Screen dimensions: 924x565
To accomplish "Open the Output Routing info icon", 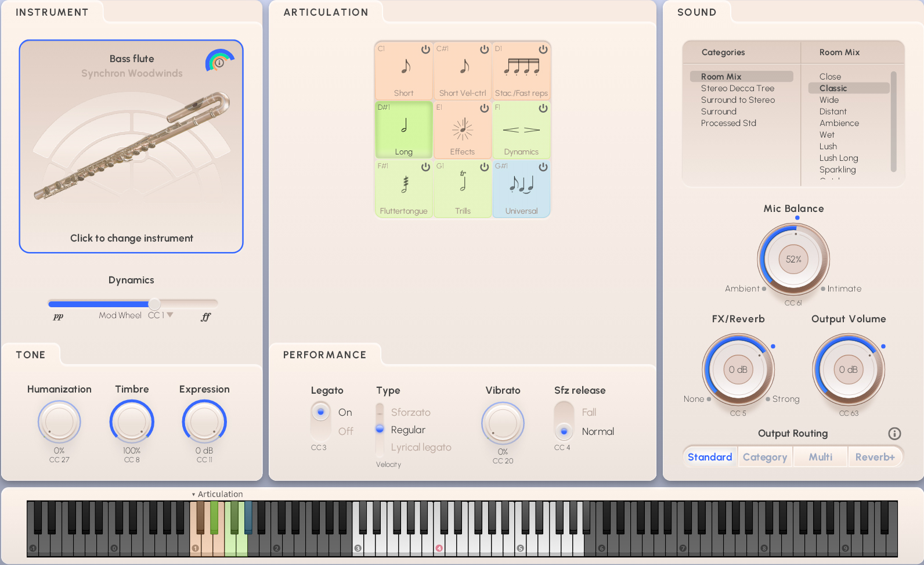I will (x=894, y=434).
